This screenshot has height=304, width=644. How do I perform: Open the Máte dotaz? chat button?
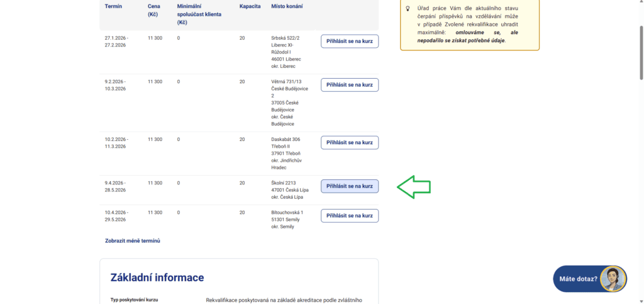tap(590, 279)
